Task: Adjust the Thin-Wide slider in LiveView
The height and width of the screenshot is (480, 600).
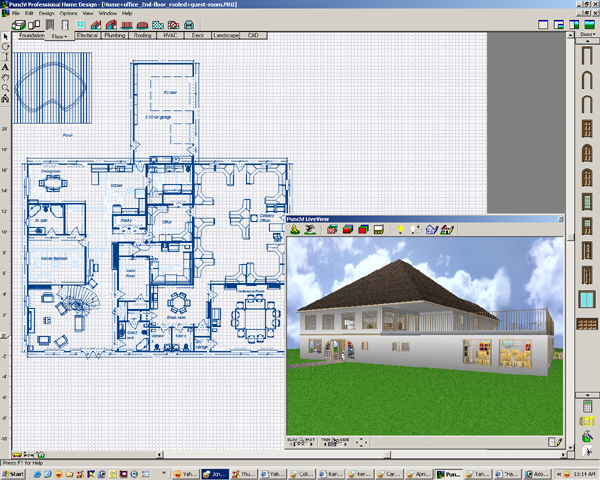Action: (335, 442)
